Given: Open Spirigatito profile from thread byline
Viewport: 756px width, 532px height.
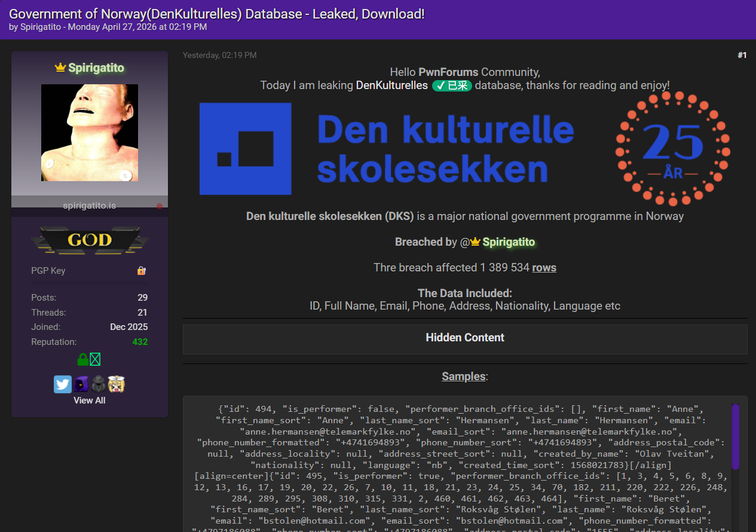Looking at the screenshot, I should coord(41,27).
